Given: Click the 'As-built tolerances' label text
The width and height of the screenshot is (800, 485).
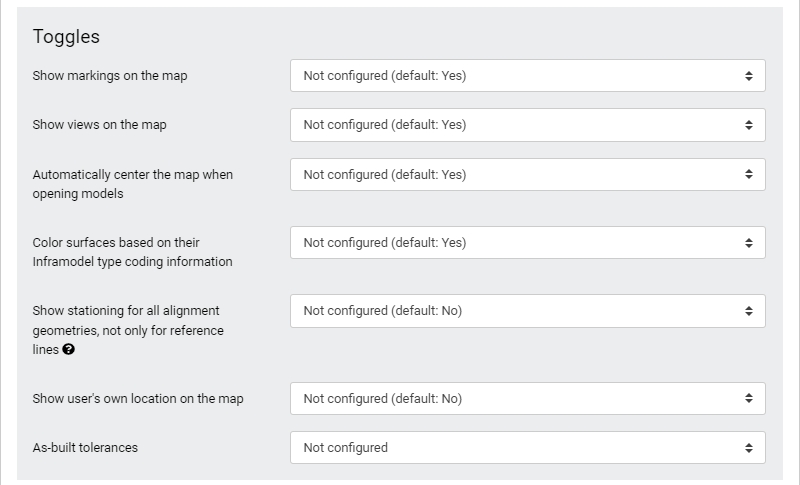Looking at the screenshot, I should click(x=85, y=448).
